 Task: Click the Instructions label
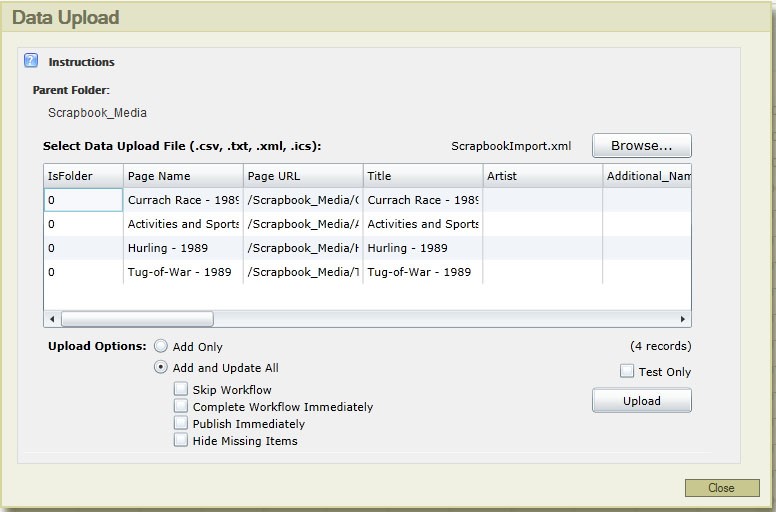(x=81, y=62)
